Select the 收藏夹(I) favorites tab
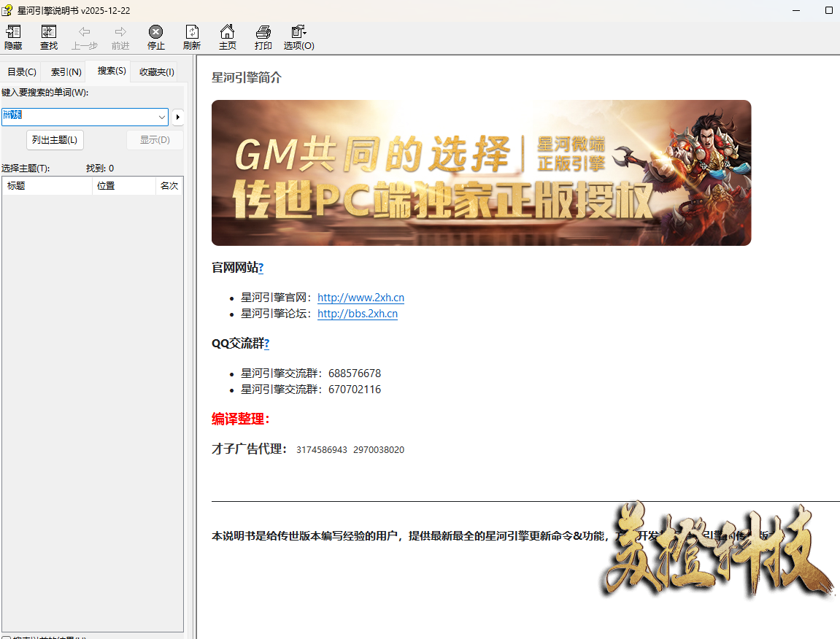840x639 pixels. point(156,72)
